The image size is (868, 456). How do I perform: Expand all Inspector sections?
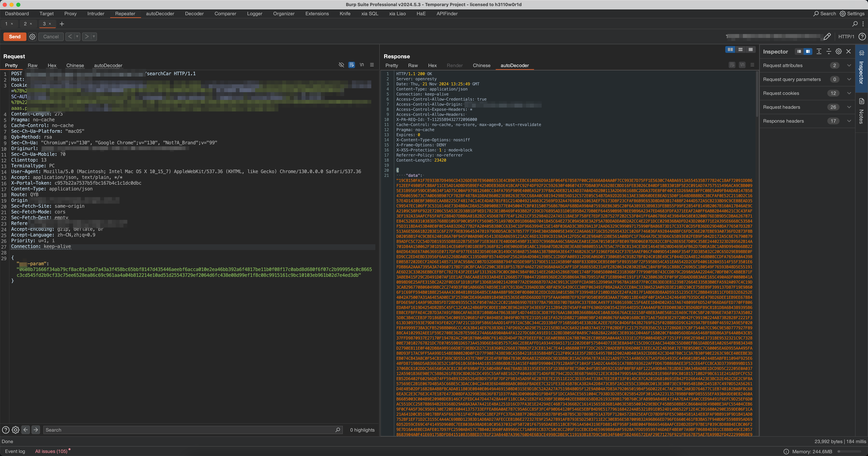point(819,51)
